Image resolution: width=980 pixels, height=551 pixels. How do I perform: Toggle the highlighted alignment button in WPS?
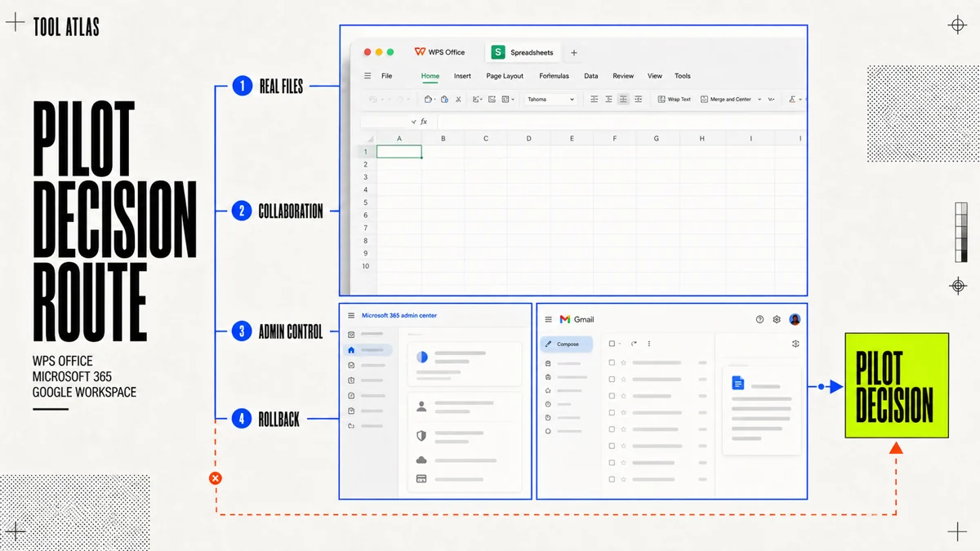[x=623, y=100]
